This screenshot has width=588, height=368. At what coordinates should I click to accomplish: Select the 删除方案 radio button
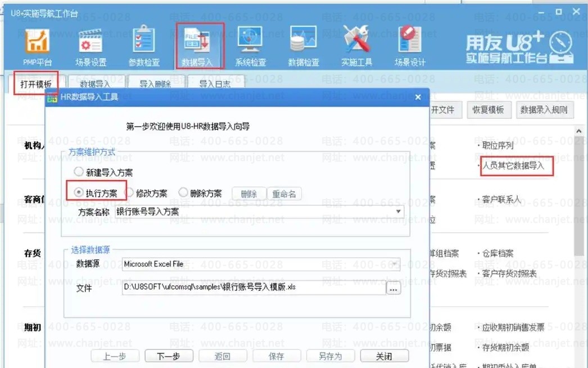point(183,193)
